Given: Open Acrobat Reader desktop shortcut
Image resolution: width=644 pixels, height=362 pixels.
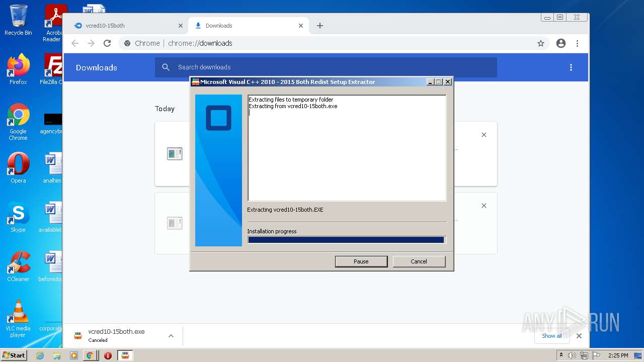Looking at the screenshot, I should pyautogui.click(x=53, y=23).
